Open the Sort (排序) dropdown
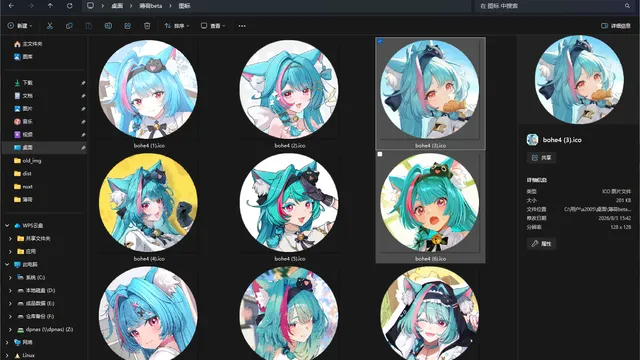640x360 pixels. pos(176,26)
